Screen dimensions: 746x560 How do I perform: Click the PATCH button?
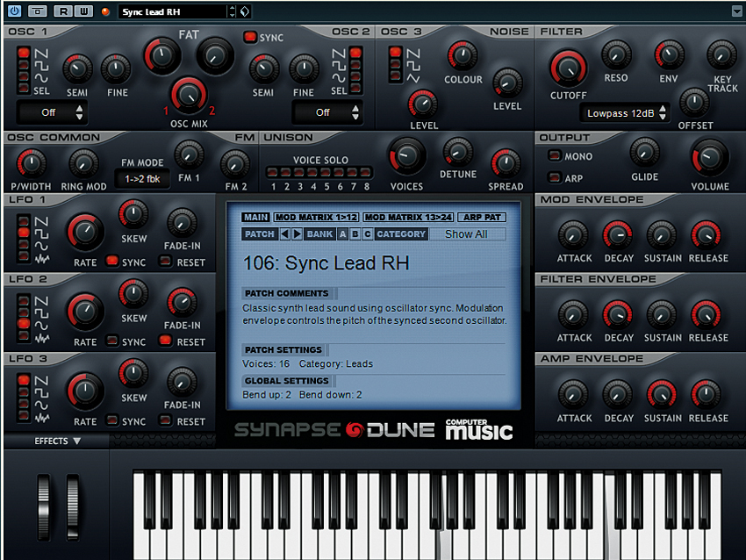coord(259,233)
